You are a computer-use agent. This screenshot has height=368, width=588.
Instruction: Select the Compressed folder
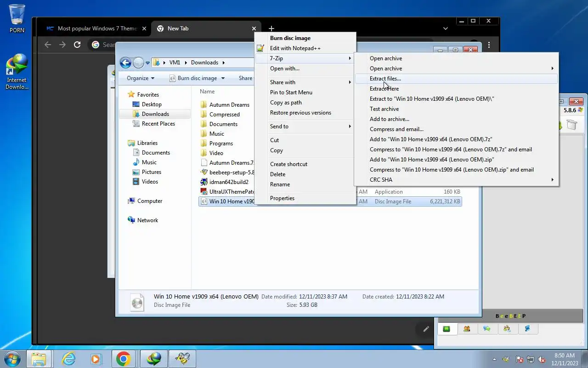coord(220,115)
